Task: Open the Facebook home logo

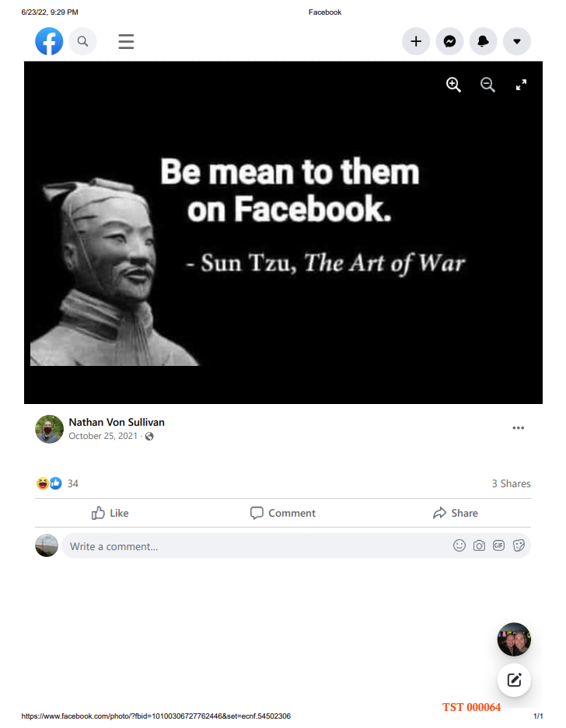Action: [49, 41]
